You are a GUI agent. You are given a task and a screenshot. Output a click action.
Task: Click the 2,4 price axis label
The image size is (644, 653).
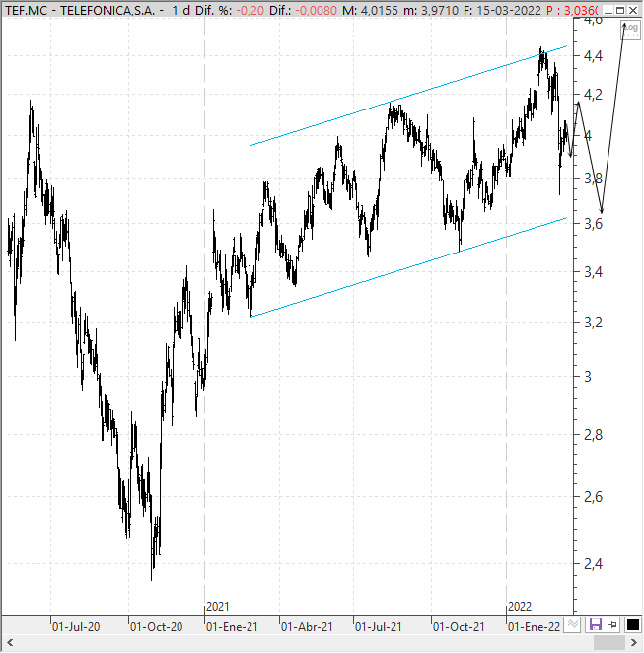tap(594, 563)
